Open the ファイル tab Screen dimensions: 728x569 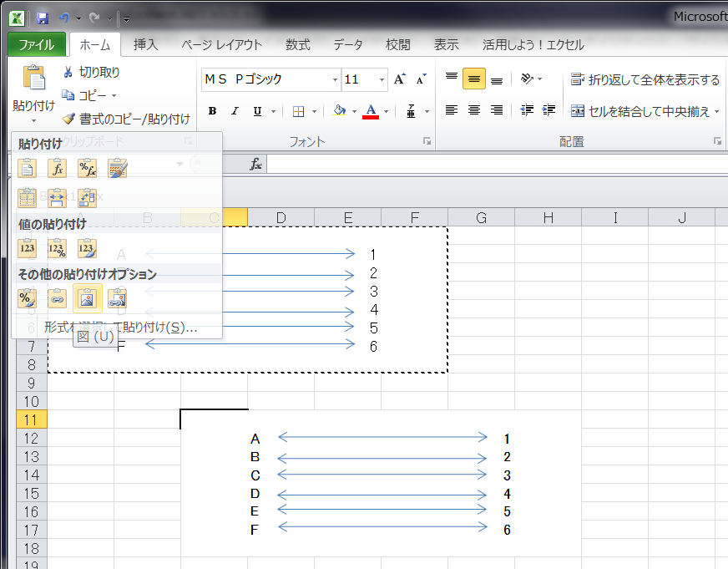click(x=37, y=45)
